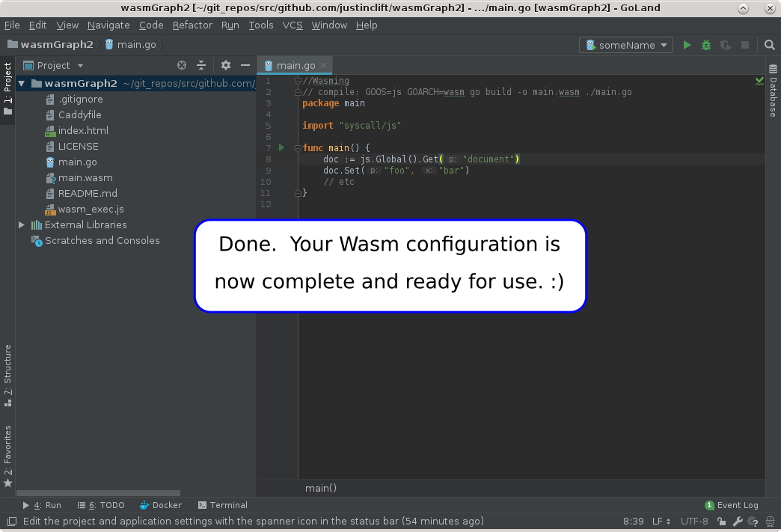Change file encoding via UTF-8 selector
This screenshot has width=781, height=532.
(694, 521)
